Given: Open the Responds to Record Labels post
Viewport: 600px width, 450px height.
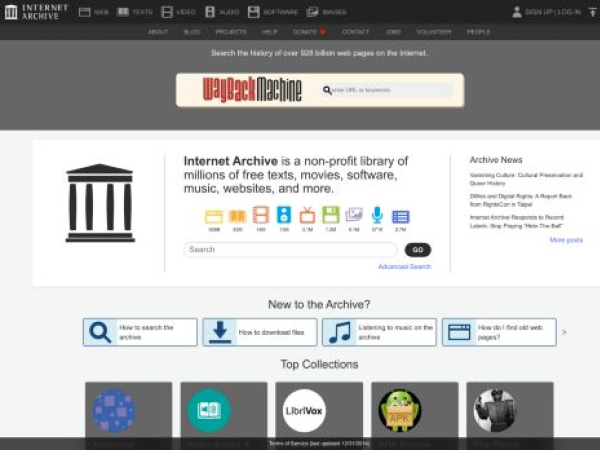Looking at the screenshot, I should coord(517,222).
